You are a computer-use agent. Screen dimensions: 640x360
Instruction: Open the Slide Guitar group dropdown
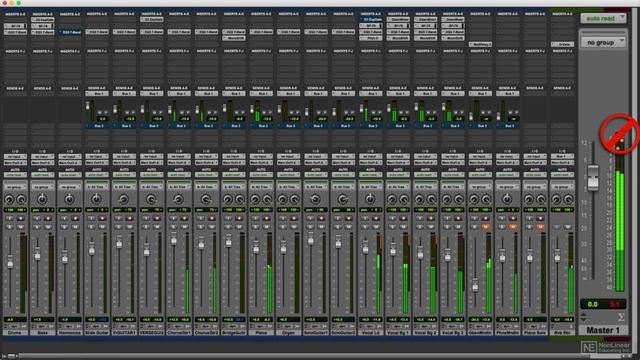pyautogui.click(x=97, y=187)
